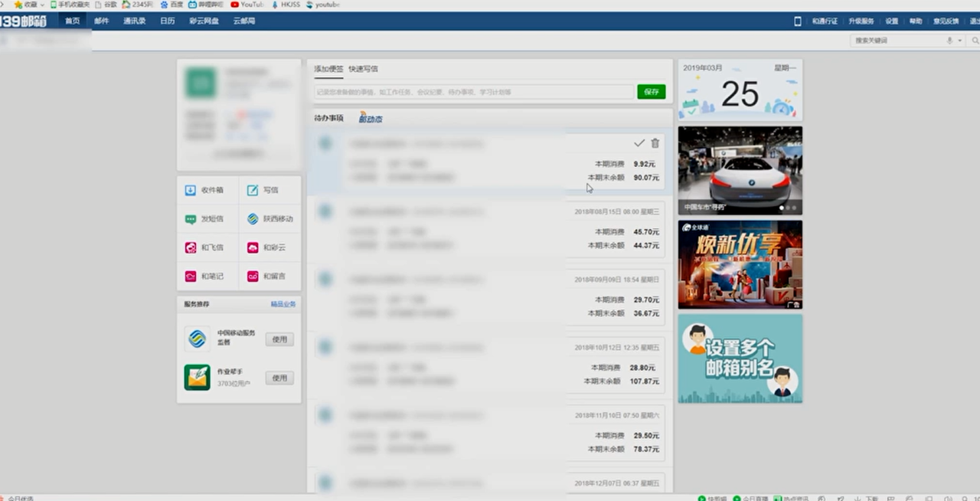Select the 待办事项 tab
980x501 pixels.
point(328,119)
